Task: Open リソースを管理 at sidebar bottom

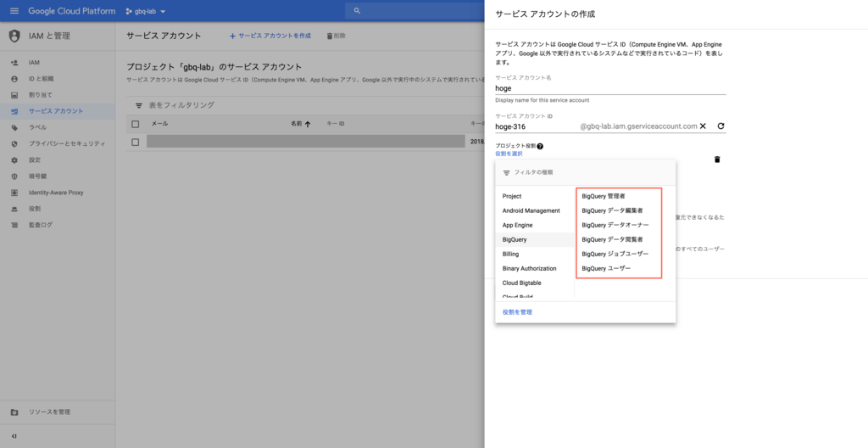Action: pyautogui.click(x=58, y=412)
